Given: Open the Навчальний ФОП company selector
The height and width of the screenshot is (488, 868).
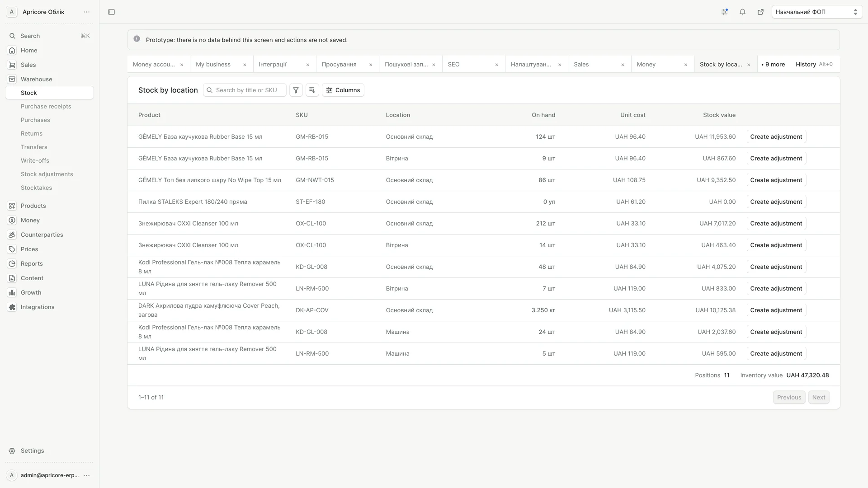Looking at the screenshot, I should (x=817, y=12).
